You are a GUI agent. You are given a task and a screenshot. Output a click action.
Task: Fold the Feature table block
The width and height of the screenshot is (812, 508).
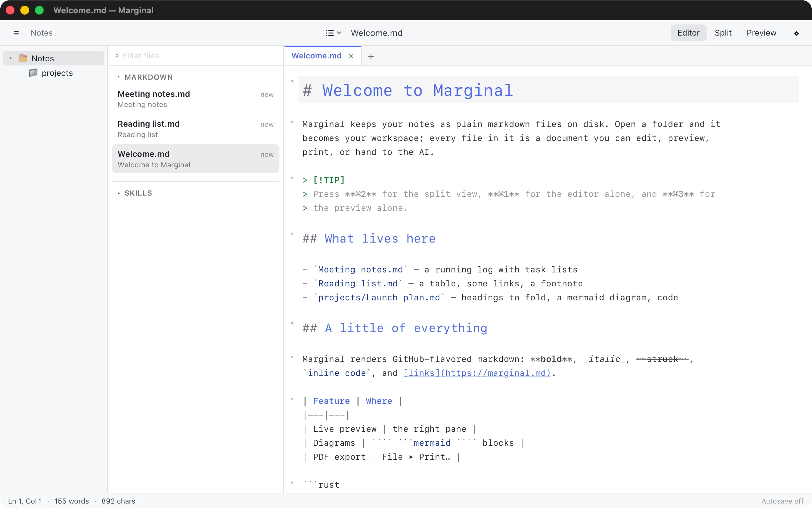pos(292,399)
